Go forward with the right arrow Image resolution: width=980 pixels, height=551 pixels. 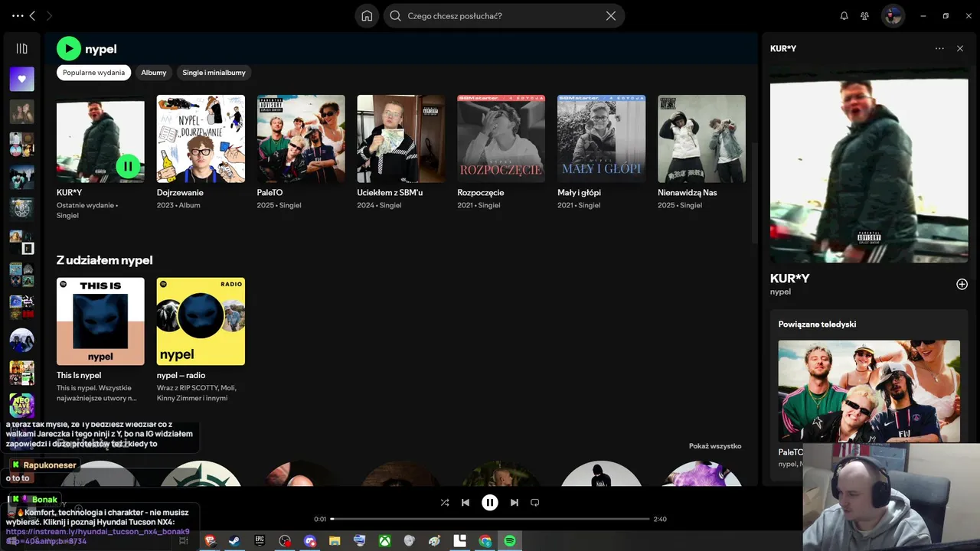(49, 16)
